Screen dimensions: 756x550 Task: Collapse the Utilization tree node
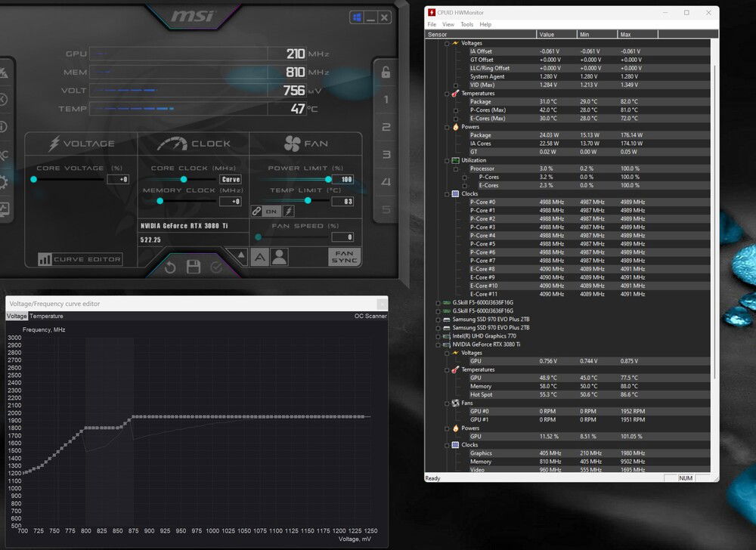tap(447, 160)
